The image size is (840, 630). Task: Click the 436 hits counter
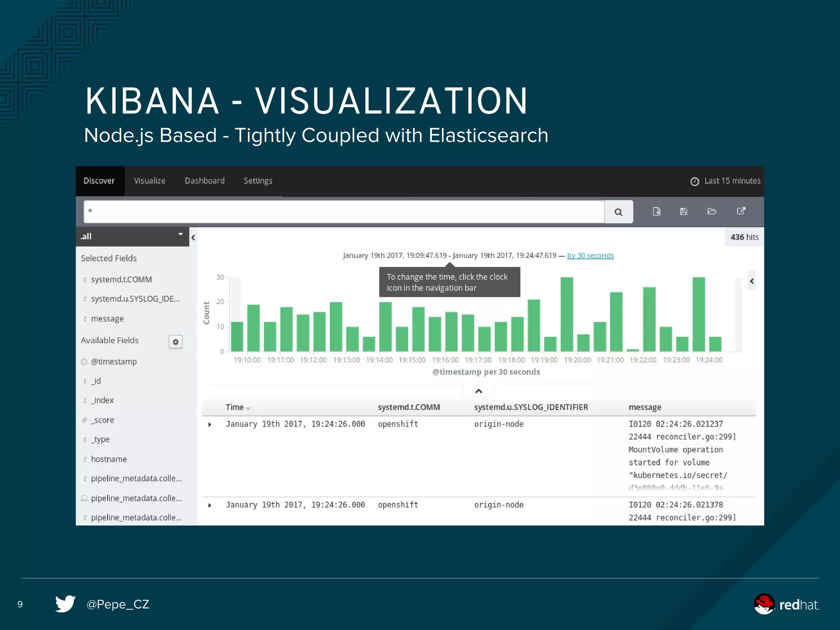744,237
